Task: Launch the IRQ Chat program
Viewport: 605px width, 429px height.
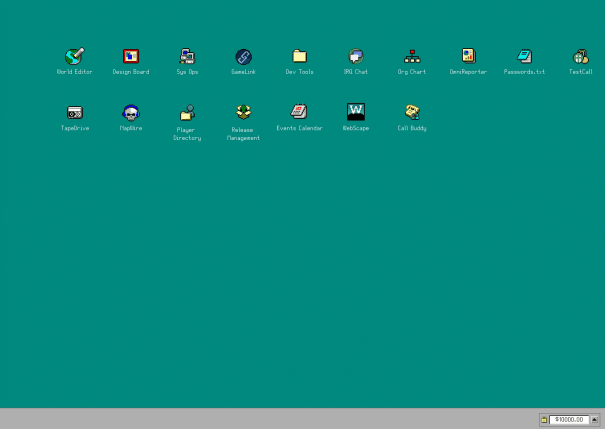Action: (x=355, y=57)
